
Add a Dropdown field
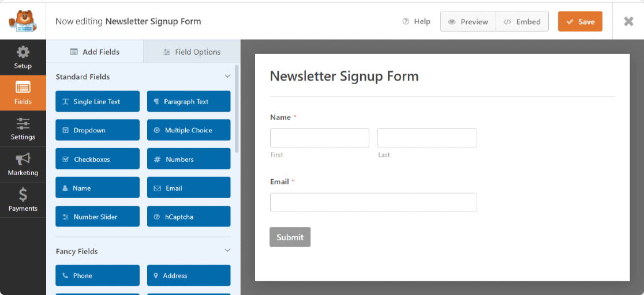(98, 130)
